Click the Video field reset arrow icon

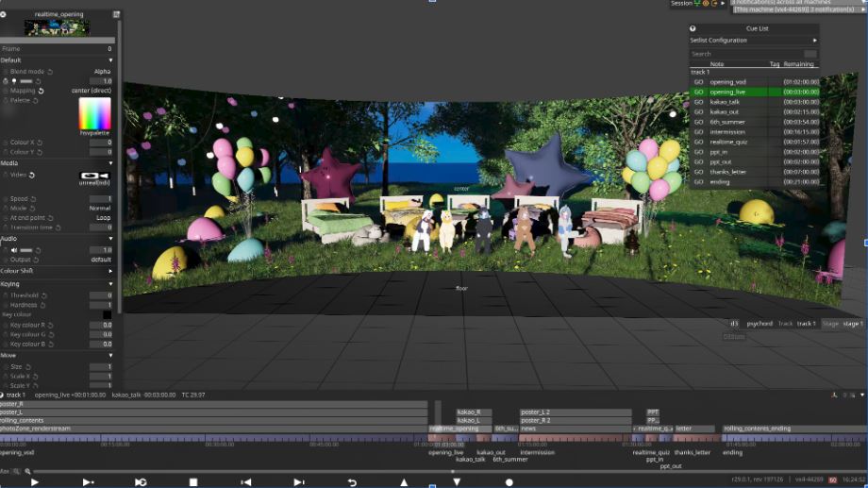click(x=32, y=175)
